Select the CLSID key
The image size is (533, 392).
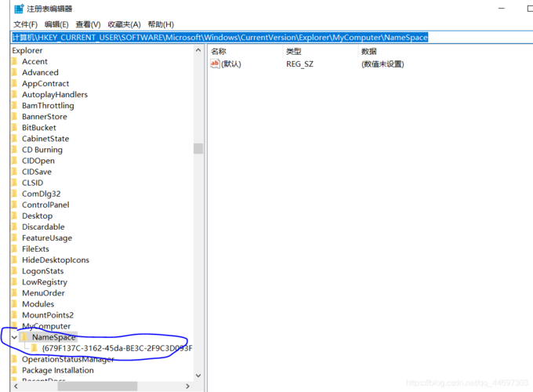33,183
